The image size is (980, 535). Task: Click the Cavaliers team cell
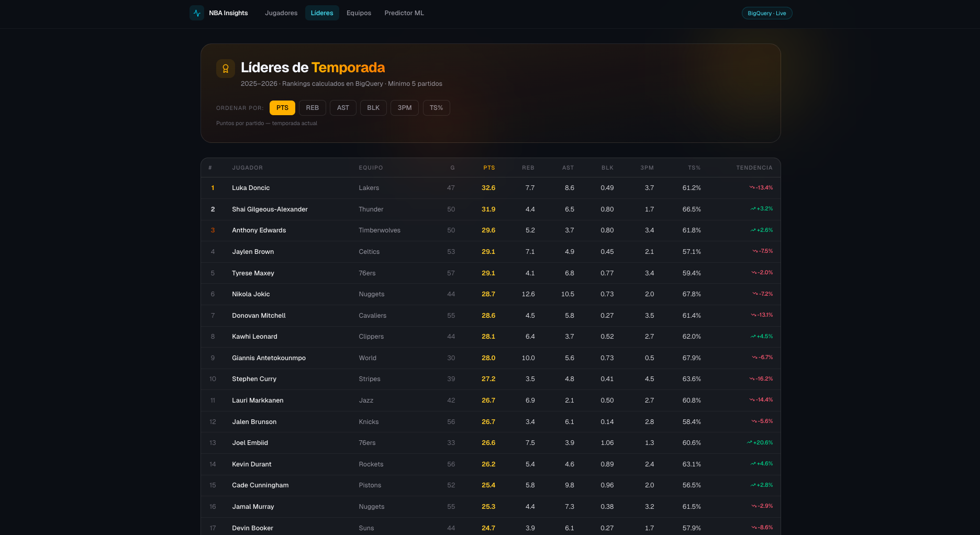click(372, 316)
